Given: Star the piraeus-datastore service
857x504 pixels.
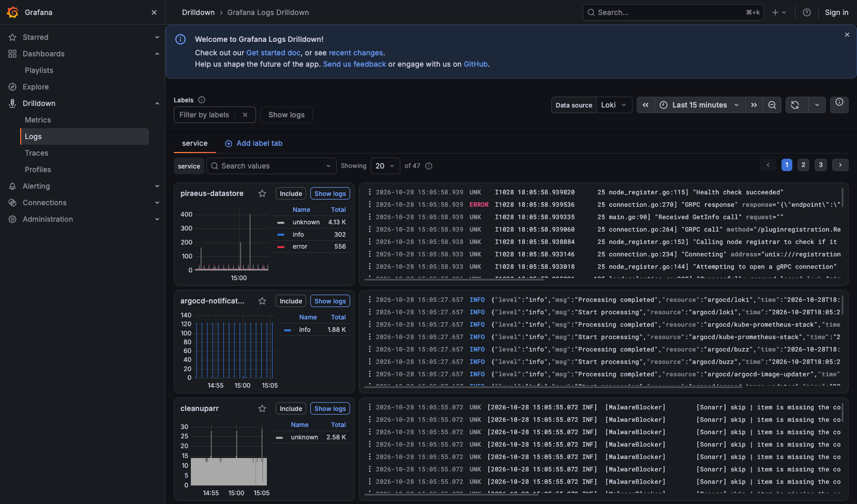Looking at the screenshot, I should coord(262,193).
